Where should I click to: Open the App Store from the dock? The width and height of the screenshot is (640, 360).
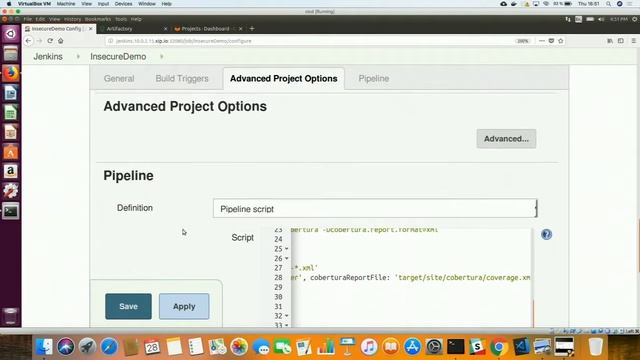coord(412,347)
